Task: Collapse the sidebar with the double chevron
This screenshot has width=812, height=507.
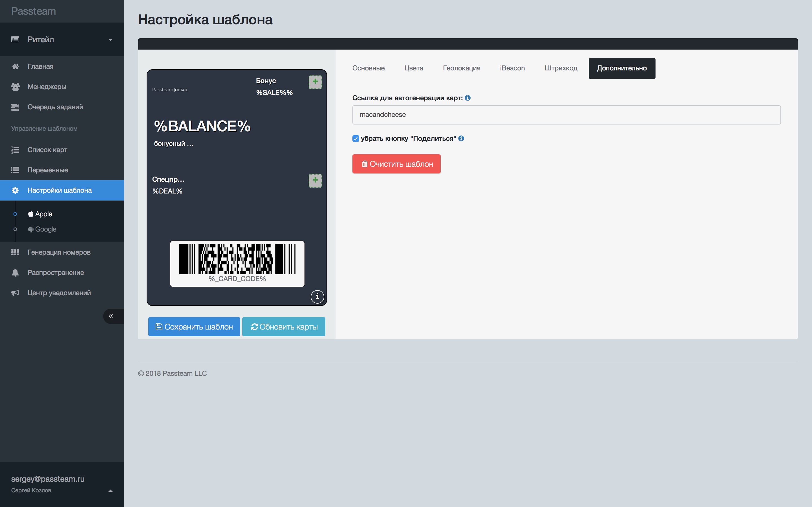Action: click(111, 316)
